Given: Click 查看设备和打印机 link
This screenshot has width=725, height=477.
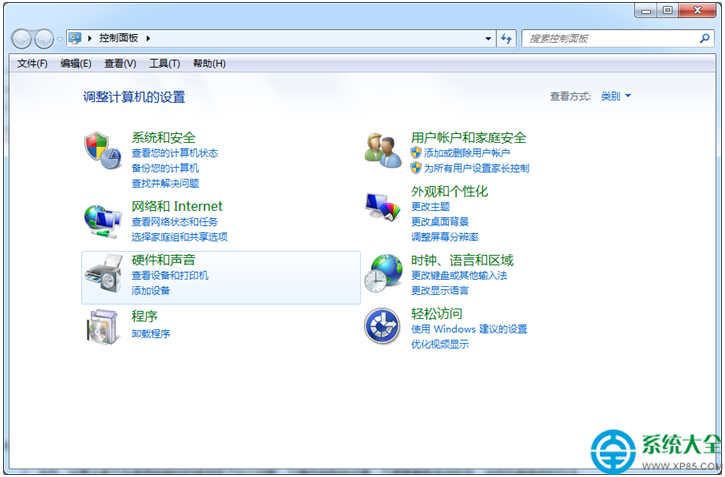Looking at the screenshot, I should [x=170, y=275].
